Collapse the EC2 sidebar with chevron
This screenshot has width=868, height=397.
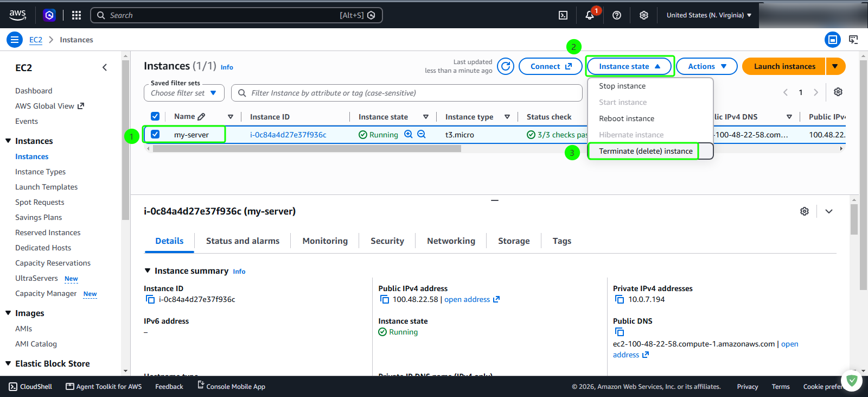(105, 67)
